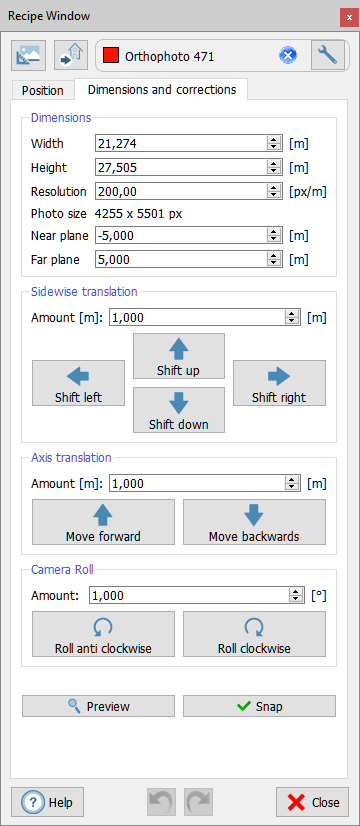Screen dimensions: 360x826
Task: Open the wrench settings button
Action: (328, 55)
